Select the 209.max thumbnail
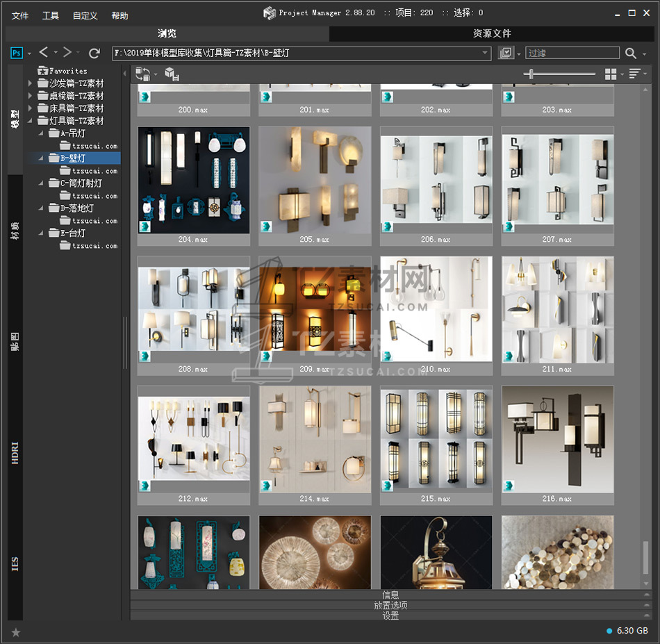This screenshot has width=660, height=644. (x=315, y=309)
